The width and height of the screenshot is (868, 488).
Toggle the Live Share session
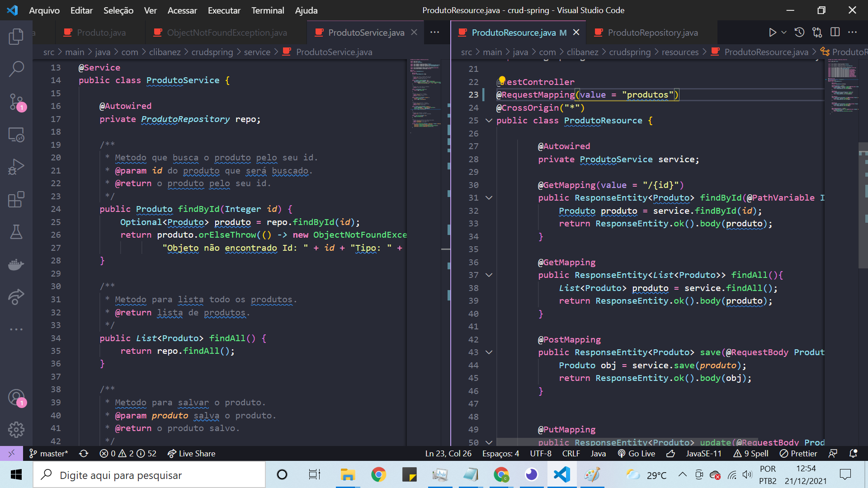[x=191, y=453]
